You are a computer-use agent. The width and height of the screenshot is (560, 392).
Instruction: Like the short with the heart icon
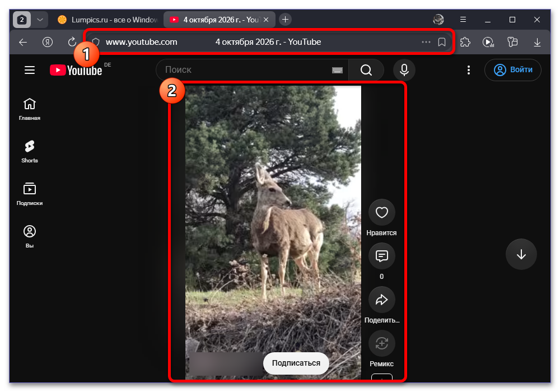coord(381,212)
